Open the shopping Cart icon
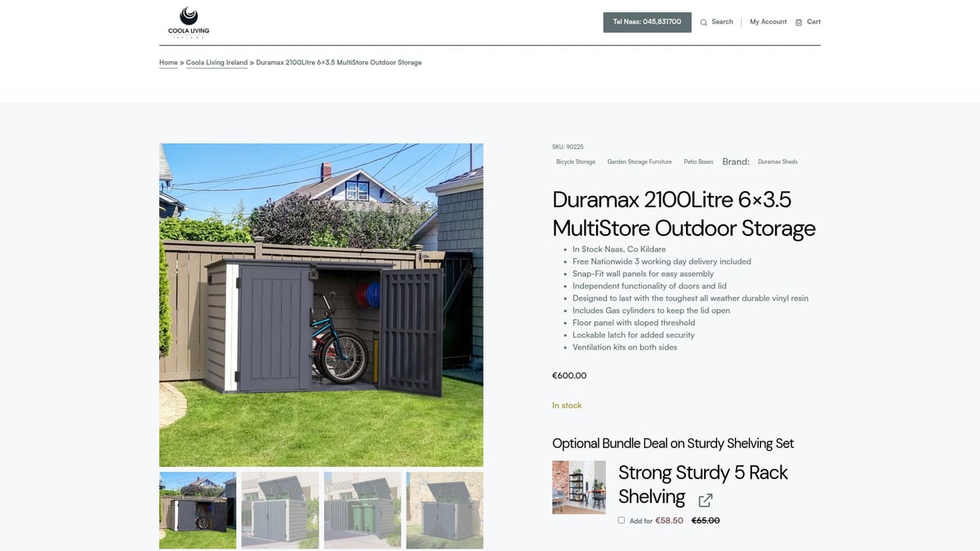The width and height of the screenshot is (980, 551). click(799, 22)
